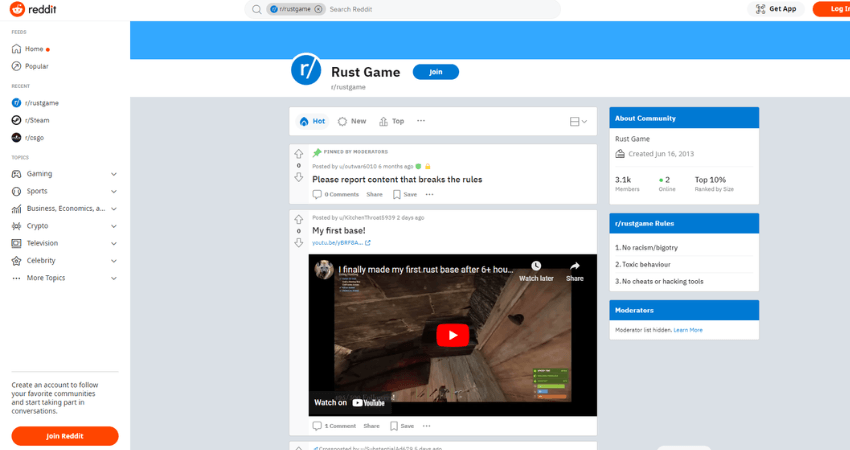
Task: Downvote the pinned rules post
Action: coord(299,177)
